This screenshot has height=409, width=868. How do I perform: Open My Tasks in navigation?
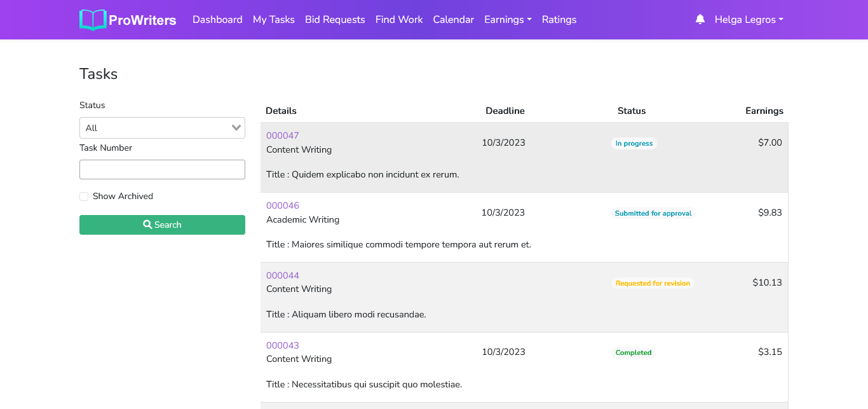click(x=273, y=20)
